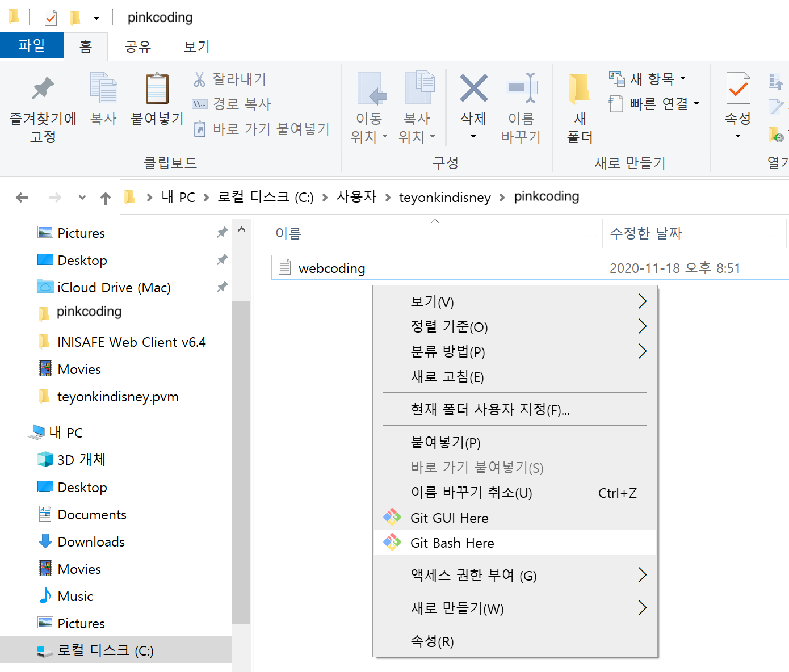Click the sidebar scrollbar up arrow
This screenshot has height=672, width=789.
pos(241,230)
